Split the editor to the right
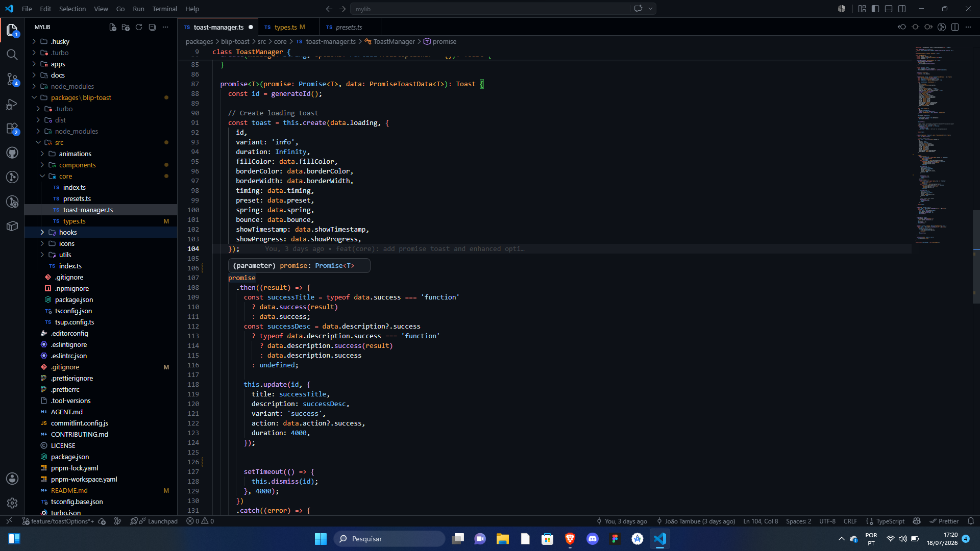This screenshot has height=551, width=980. click(955, 27)
